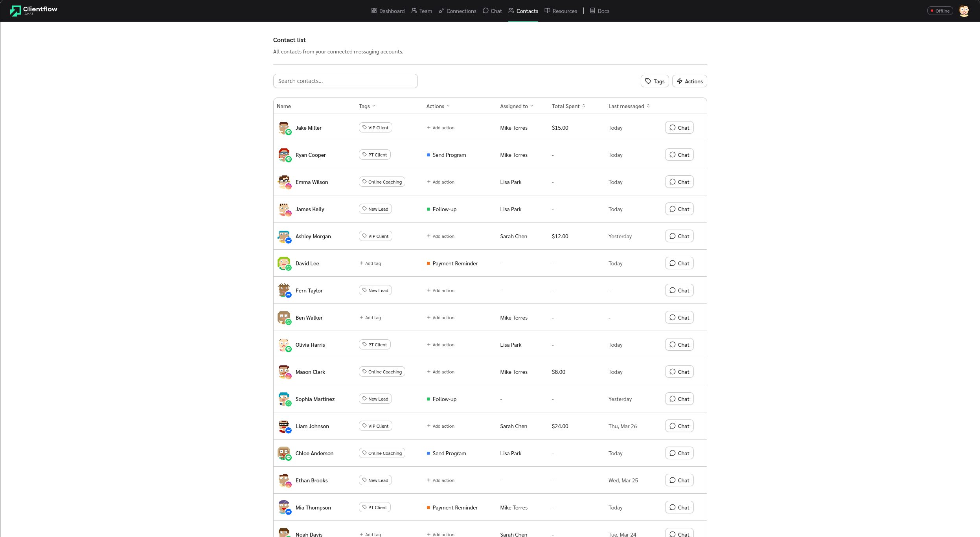Click Jake Miller's avatar
Screen dimensions: 980x537
283,127
